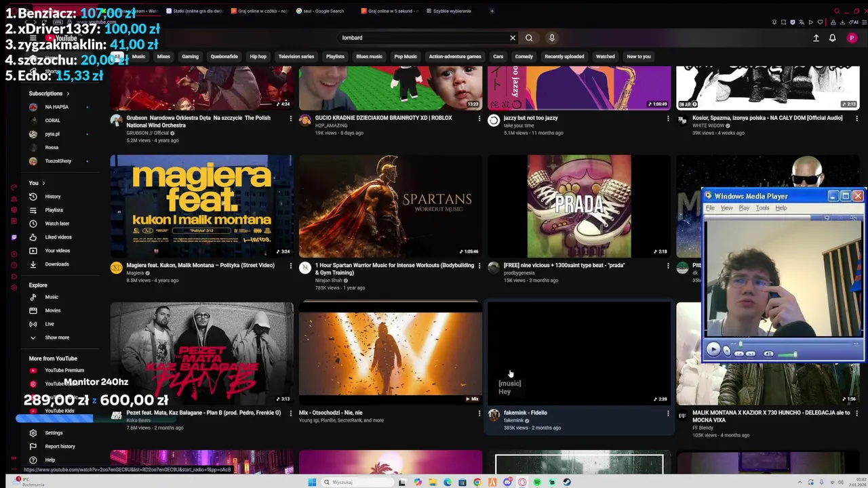Open Tools menu in Windows Media Player
The image size is (868, 488).
coord(762,208)
